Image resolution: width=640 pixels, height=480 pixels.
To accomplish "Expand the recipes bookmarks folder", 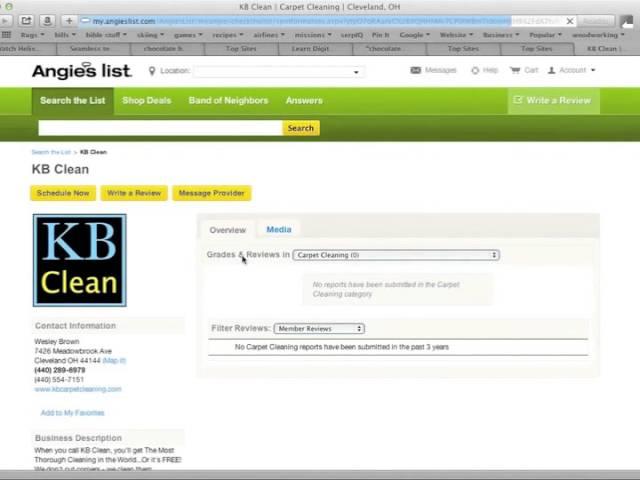I will (x=228, y=35).
